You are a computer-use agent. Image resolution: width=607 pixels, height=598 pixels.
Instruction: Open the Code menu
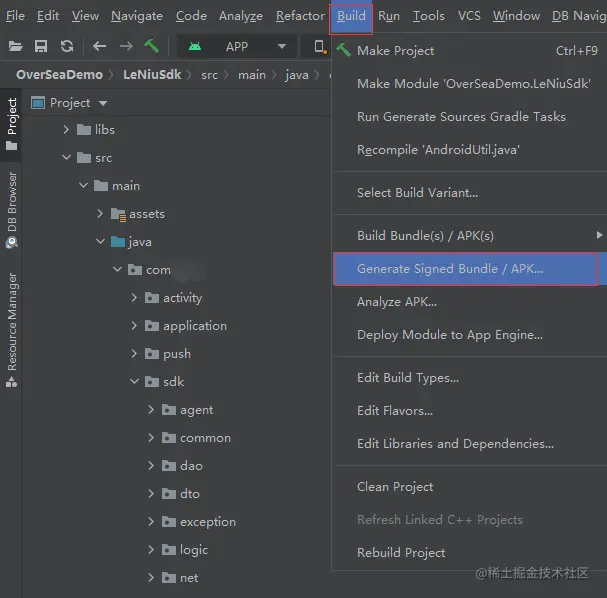pyautogui.click(x=191, y=16)
